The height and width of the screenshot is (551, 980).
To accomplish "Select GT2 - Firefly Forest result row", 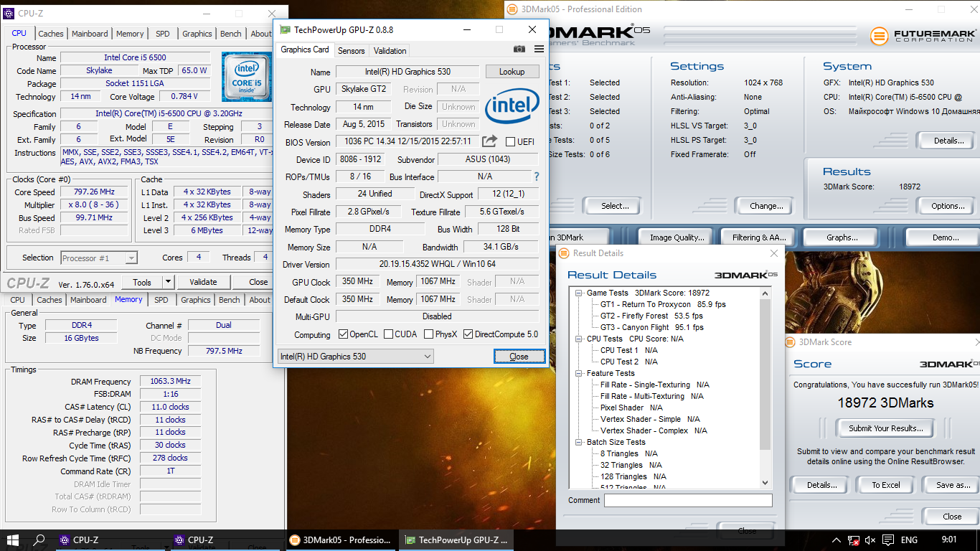I will point(651,316).
